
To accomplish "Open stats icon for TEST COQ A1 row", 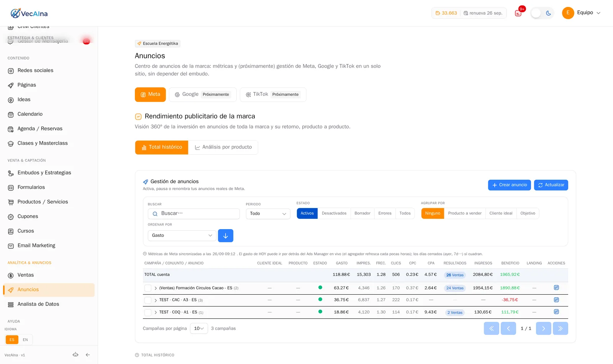I will 556,312.
